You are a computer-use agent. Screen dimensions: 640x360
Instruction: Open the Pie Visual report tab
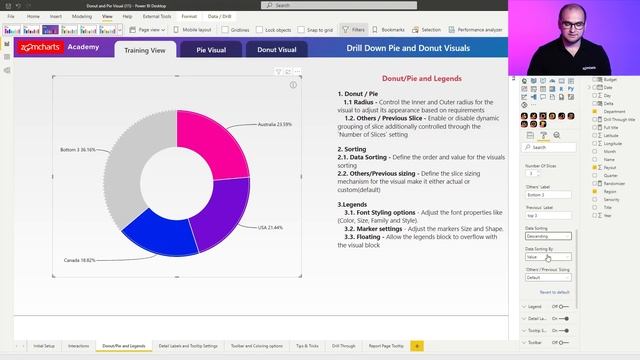[x=211, y=50]
